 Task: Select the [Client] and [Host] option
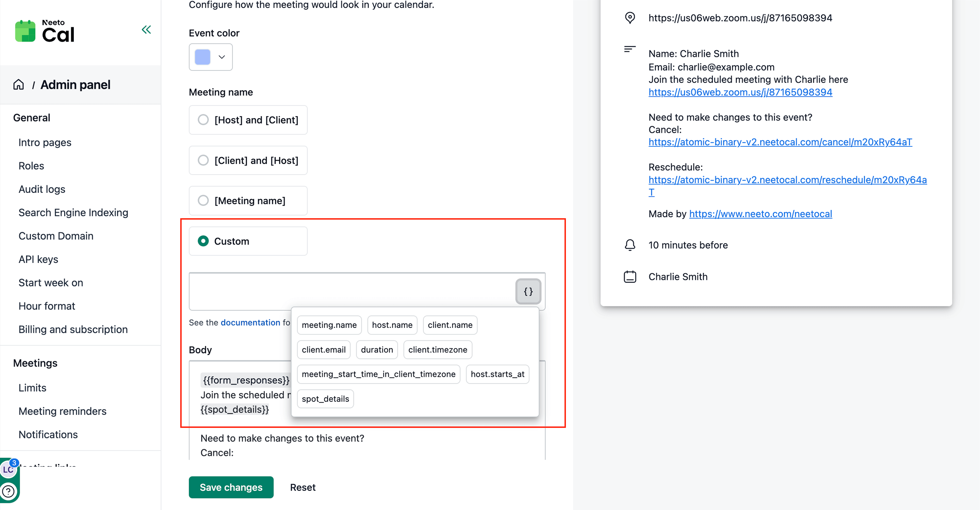(x=203, y=160)
